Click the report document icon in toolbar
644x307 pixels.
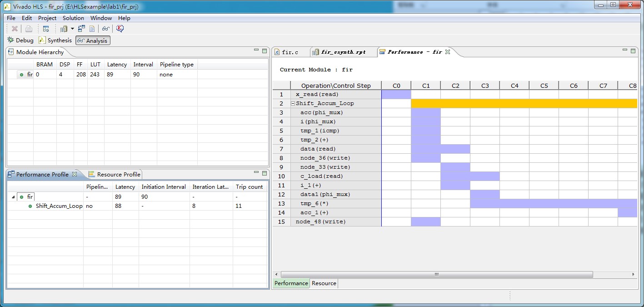point(92,29)
